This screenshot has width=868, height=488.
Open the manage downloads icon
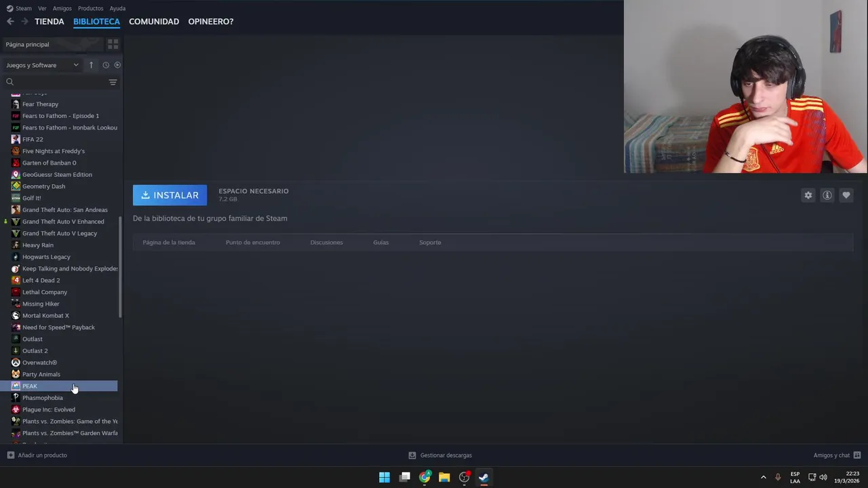(x=412, y=455)
